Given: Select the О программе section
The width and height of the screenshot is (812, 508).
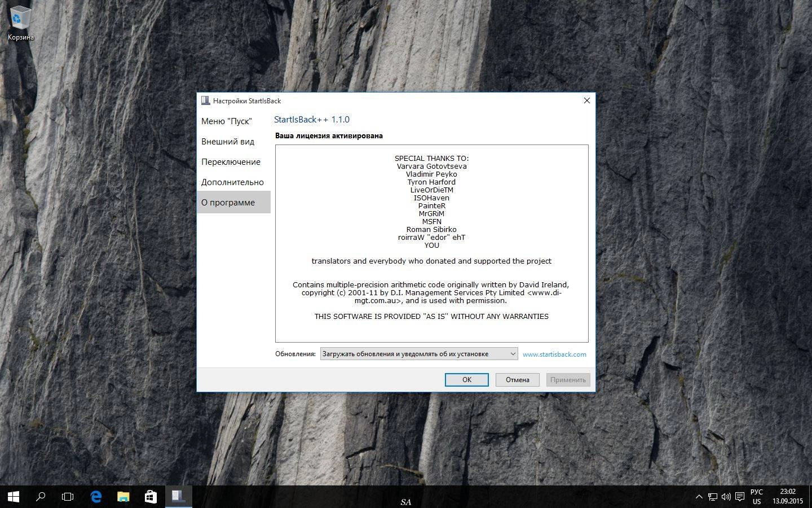Looking at the screenshot, I should [233, 202].
